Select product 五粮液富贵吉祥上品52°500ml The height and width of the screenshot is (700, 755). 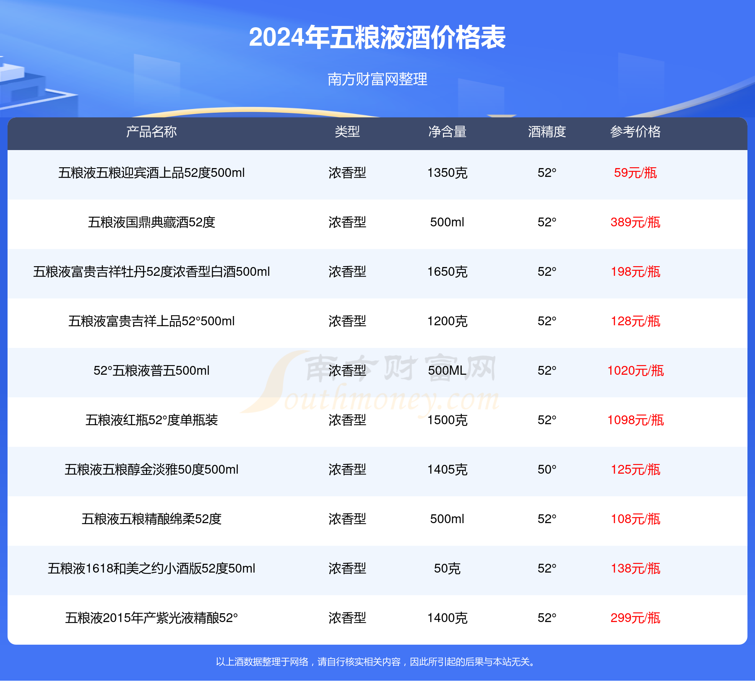151,321
